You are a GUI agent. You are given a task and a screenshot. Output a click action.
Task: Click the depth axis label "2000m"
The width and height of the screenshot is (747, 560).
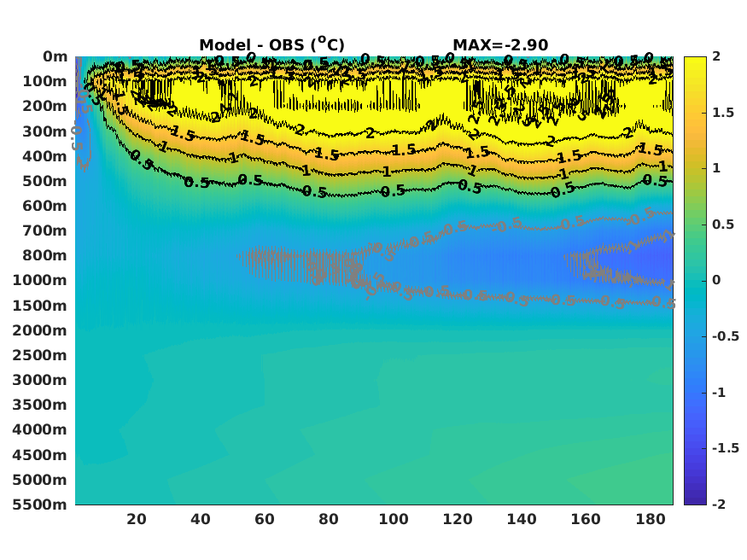tap(40, 330)
